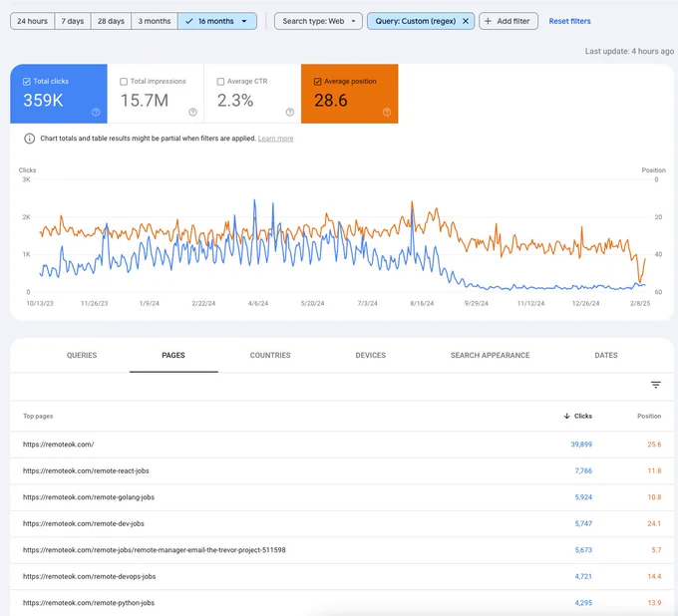The width and height of the screenshot is (678, 616).
Task: Open the remote-devops-jobs page row
Action: [x=342, y=576]
